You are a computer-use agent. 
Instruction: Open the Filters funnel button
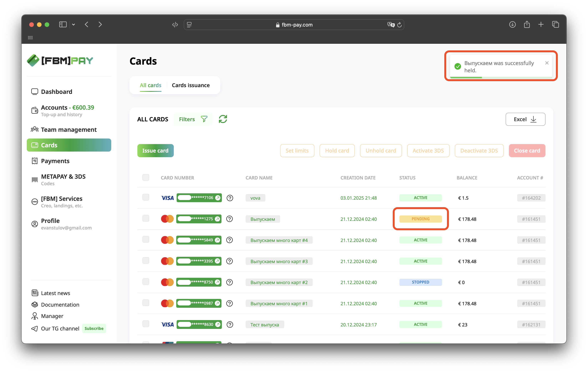(193, 119)
